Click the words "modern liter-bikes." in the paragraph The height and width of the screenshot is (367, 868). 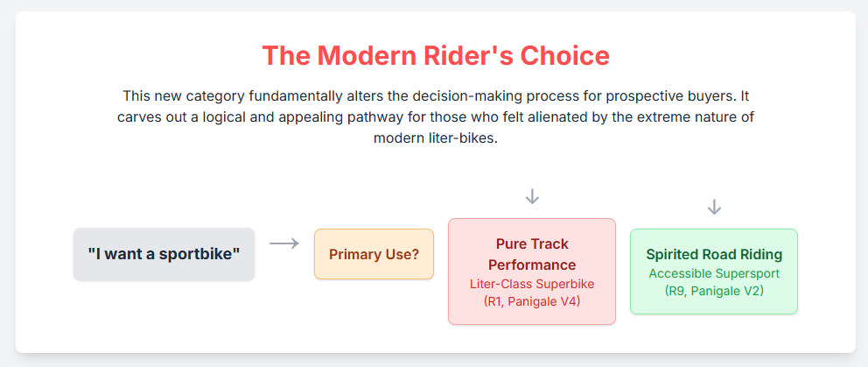436,138
